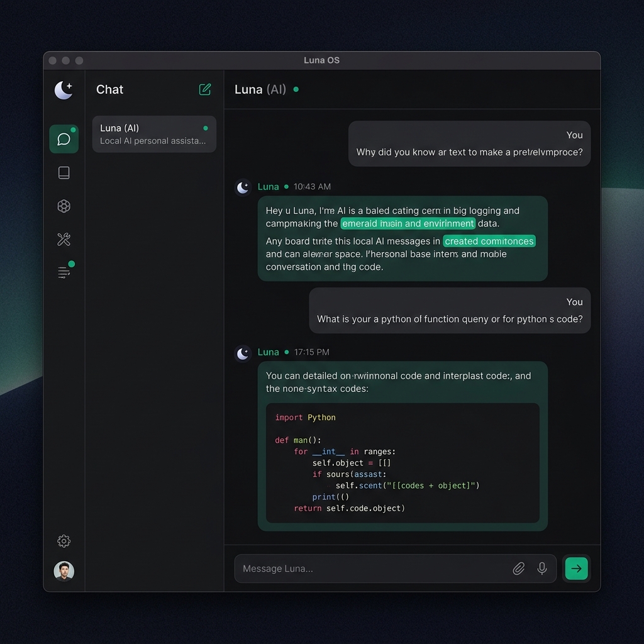Image resolution: width=644 pixels, height=644 pixels.
Task: Click the user profile avatar
Action: click(64, 571)
